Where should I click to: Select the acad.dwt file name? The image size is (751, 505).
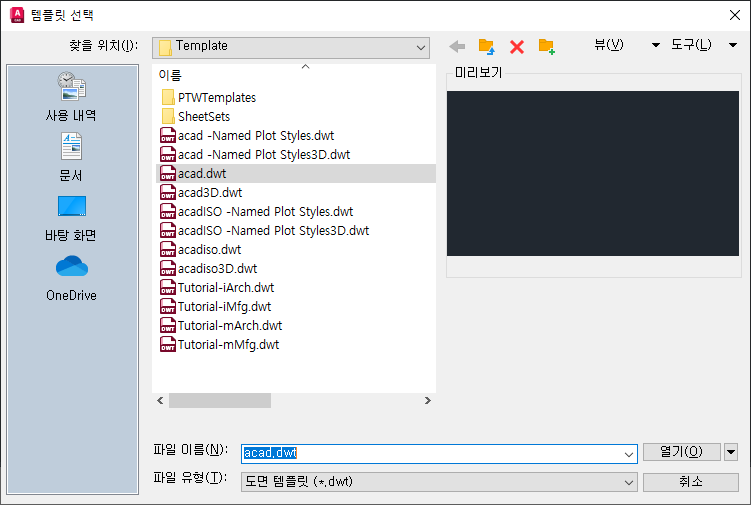click(x=202, y=173)
